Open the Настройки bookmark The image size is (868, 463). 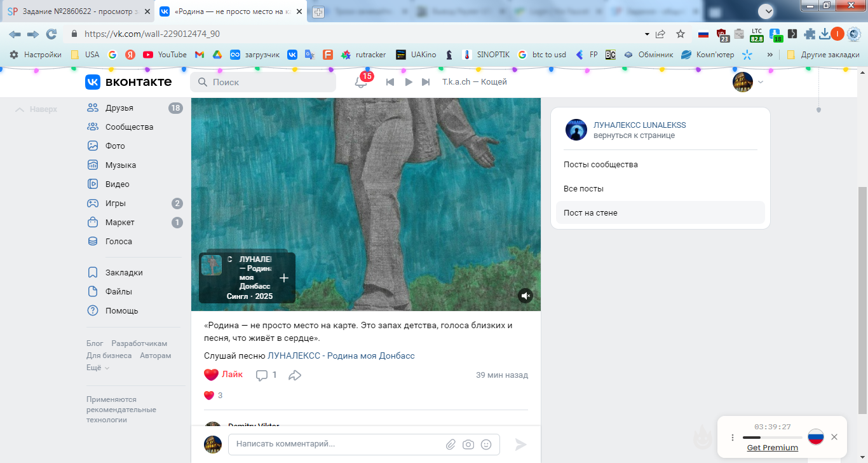coord(35,55)
